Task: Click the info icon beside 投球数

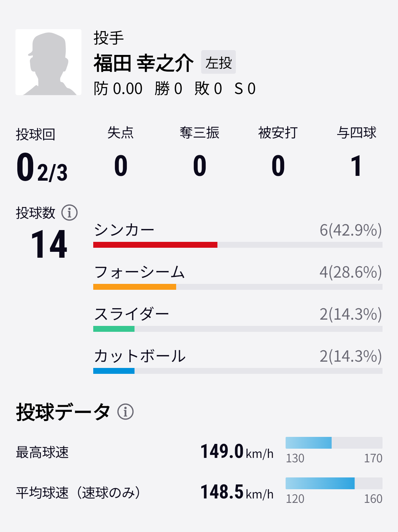Action: tap(69, 213)
